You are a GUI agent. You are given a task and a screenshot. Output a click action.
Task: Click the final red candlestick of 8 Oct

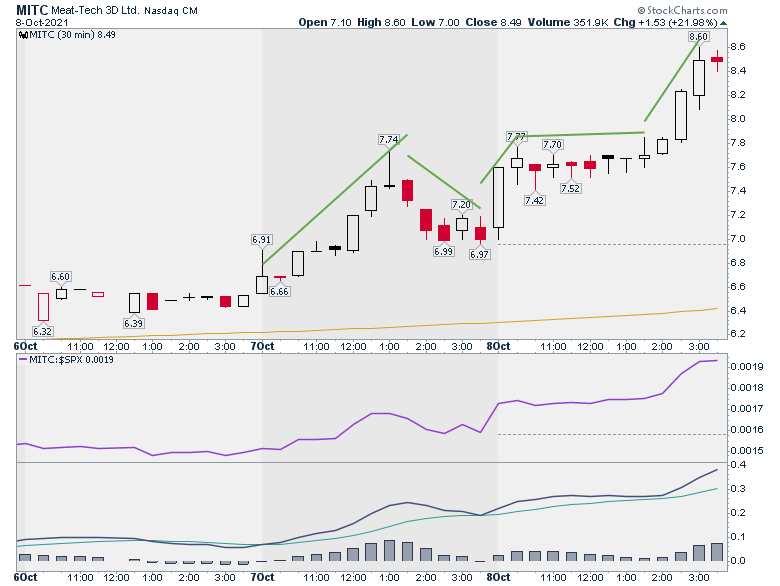717,60
